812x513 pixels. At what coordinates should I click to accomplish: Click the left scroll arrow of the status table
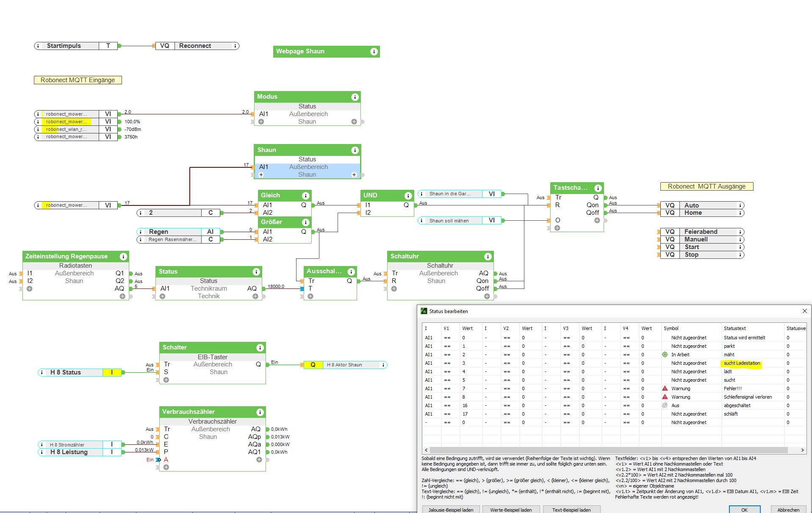tap(426, 450)
